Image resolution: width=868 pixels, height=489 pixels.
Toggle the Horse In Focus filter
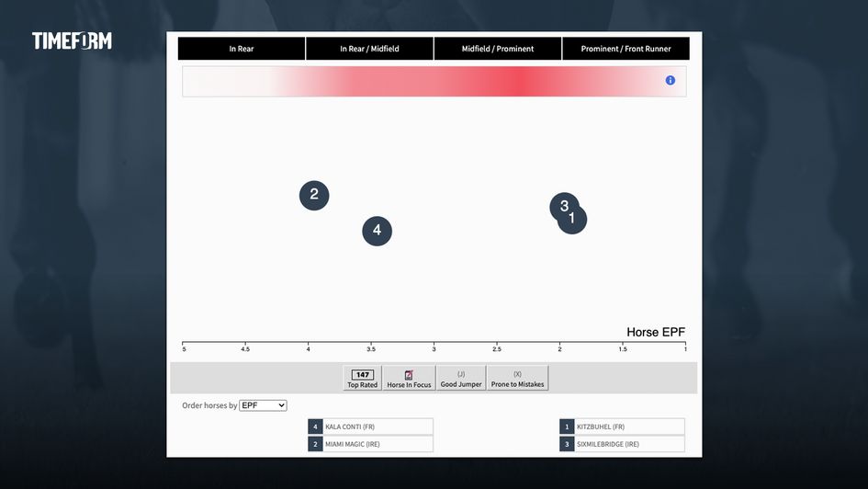409,379
